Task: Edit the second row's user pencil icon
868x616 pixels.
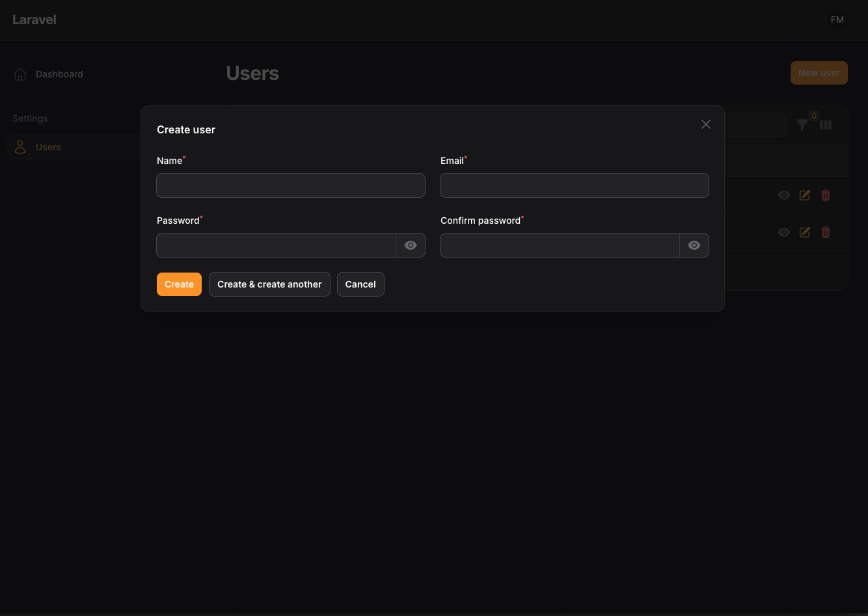Action: [805, 232]
